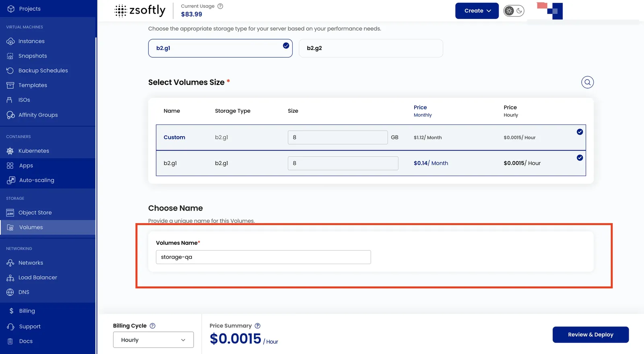Click the Load Balancer icon
Screen dimensions: 644x354
click(10, 277)
